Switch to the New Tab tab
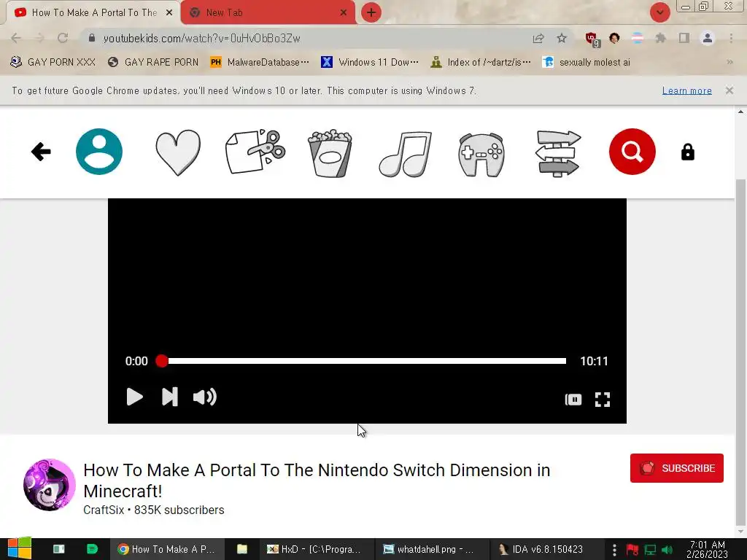This screenshot has width=747, height=560. 268,13
